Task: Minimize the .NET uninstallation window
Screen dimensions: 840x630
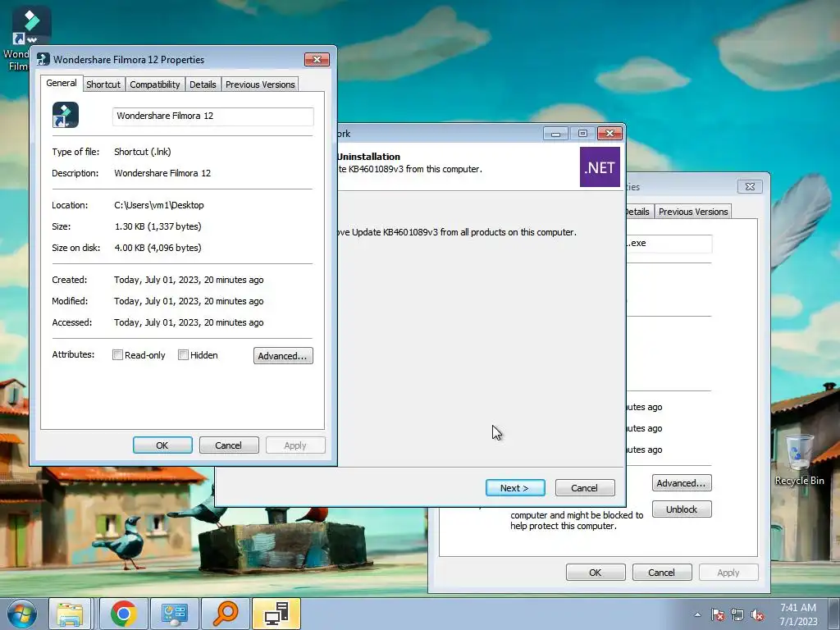Action: pos(555,134)
